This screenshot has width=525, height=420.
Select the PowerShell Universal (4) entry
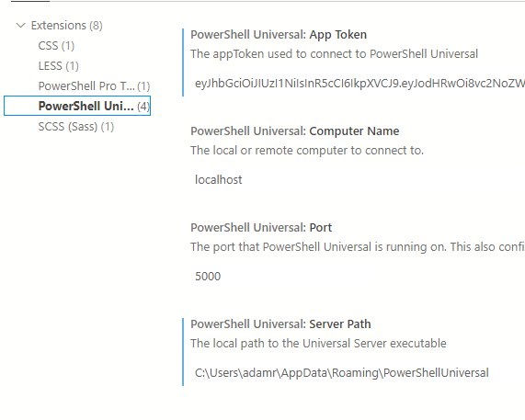pyautogui.click(x=77, y=106)
